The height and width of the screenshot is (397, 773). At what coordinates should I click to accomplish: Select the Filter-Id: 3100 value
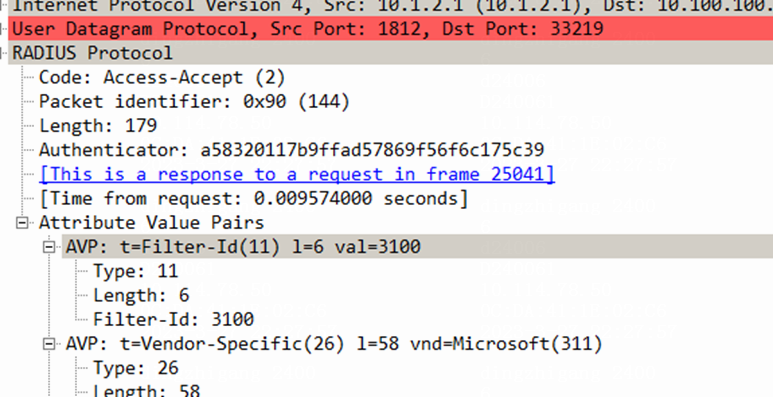[x=174, y=320]
